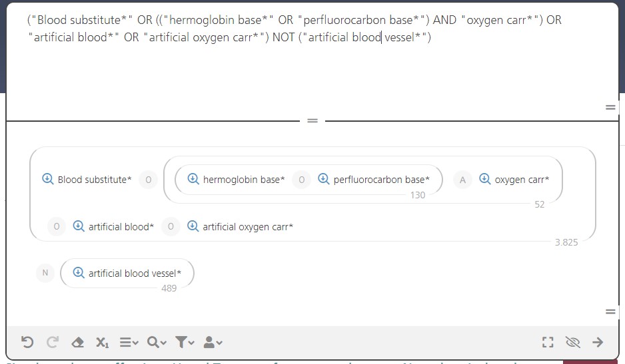The width and height of the screenshot is (625, 364).
Task: Click the undo arrow icon
Action: pos(27,342)
